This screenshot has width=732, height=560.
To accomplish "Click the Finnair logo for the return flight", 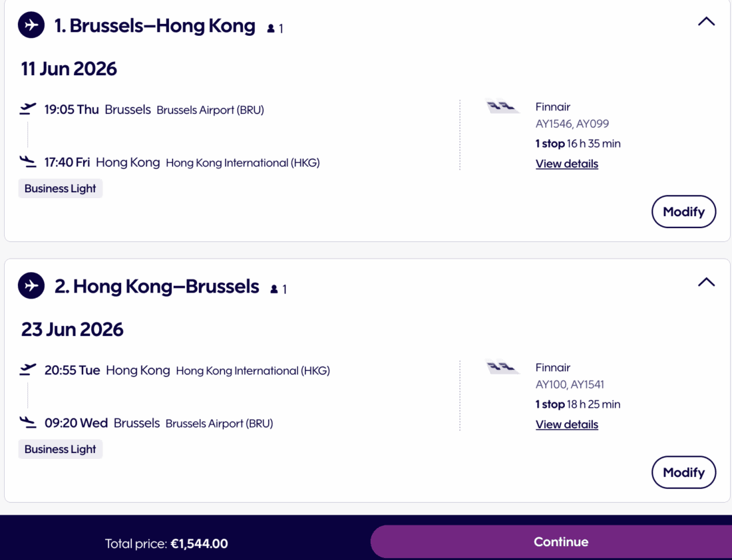I will coord(502,367).
